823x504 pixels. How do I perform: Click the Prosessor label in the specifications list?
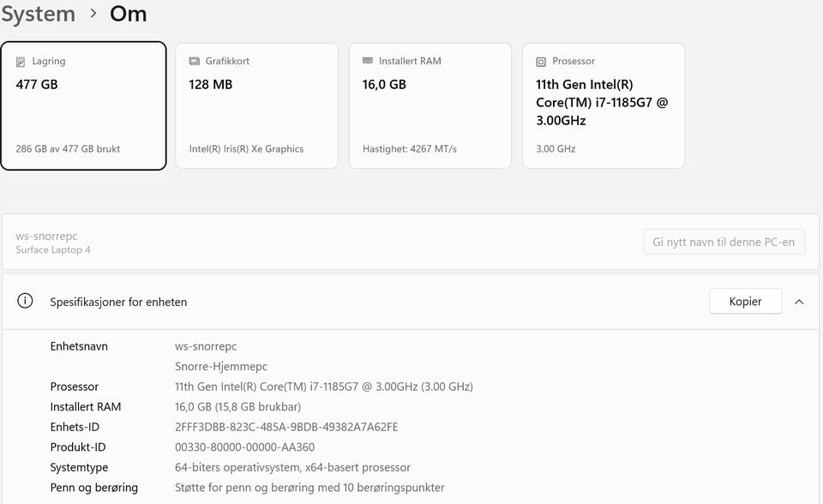click(x=74, y=387)
